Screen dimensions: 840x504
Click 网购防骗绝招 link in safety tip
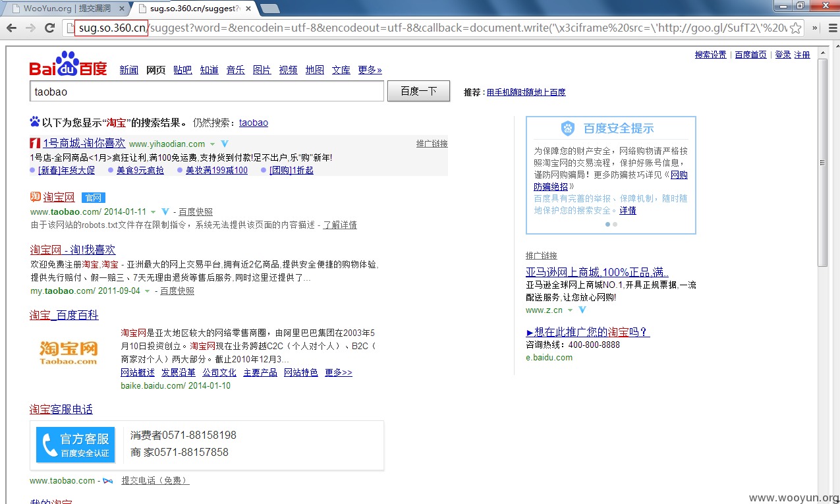pyautogui.click(x=611, y=181)
